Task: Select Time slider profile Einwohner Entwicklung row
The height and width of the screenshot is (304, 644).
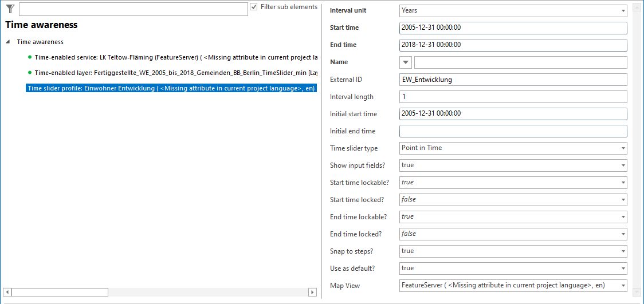Action: click(x=171, y=88)
